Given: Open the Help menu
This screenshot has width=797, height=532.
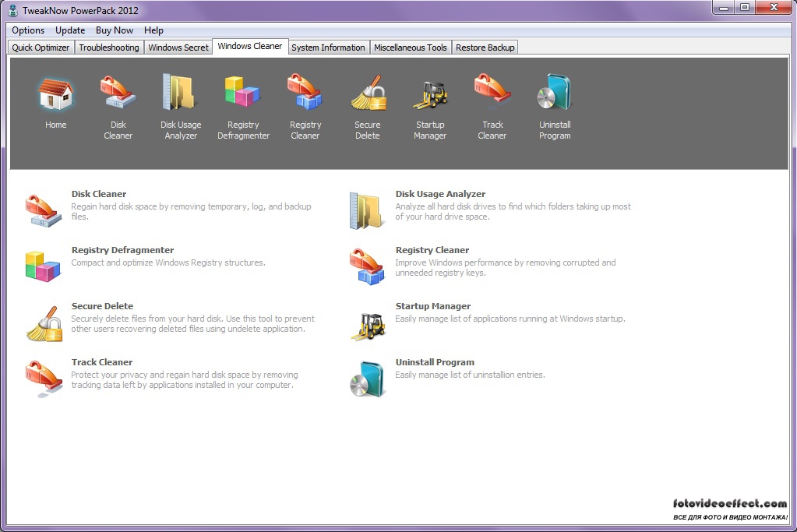Looking at the screenshot, I should (x=153, y=30).
